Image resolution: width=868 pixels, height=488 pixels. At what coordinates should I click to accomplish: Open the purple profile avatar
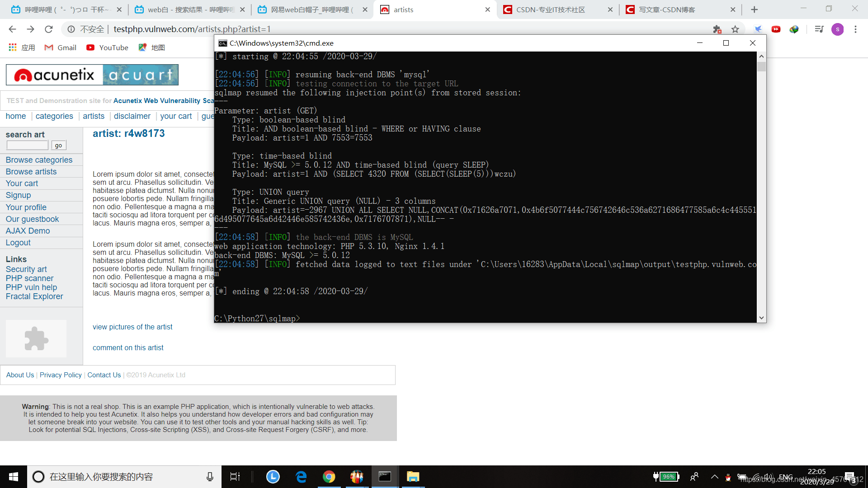tap(837, 29)
